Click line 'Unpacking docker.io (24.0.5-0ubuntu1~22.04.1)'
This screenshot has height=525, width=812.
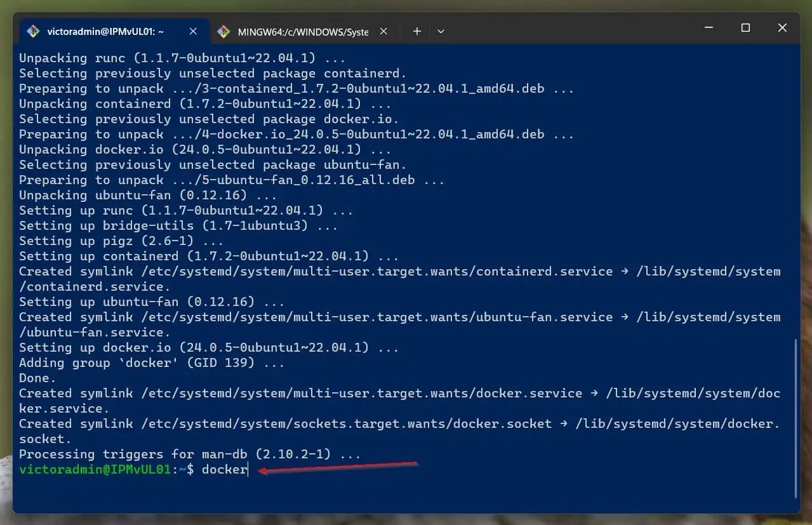205,150
